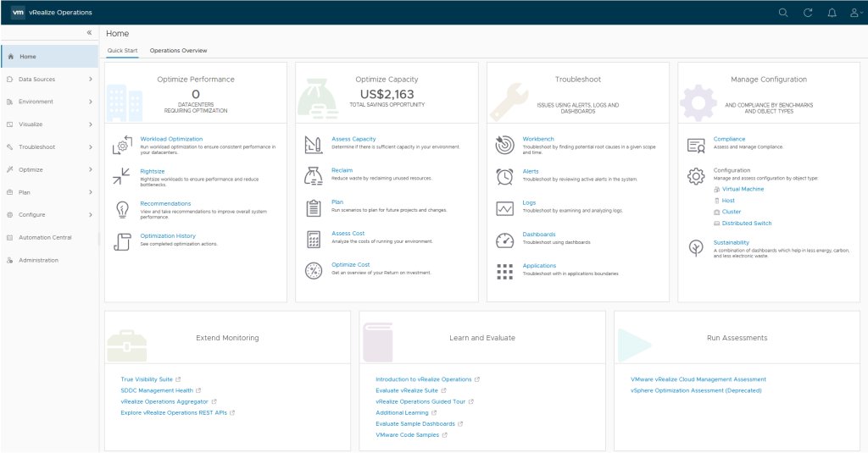The image size is (868, 453).
Task: Expand the Environment menu chevron
Action: point(90,102)
